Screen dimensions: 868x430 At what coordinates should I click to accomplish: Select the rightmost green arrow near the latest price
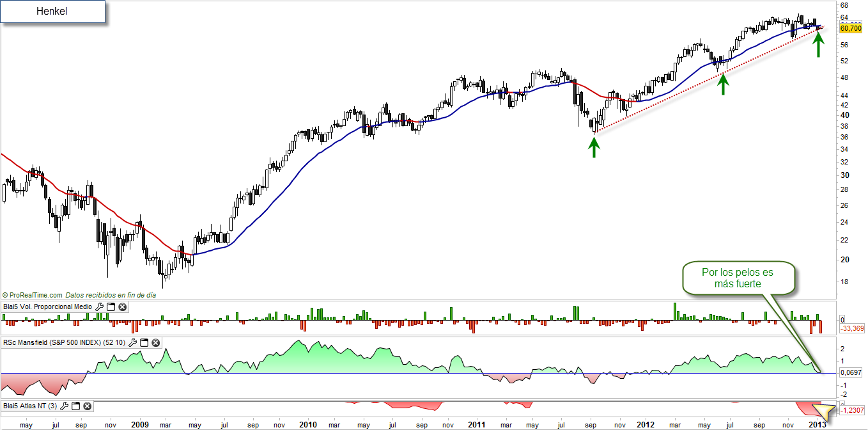[x=818, y=45]
